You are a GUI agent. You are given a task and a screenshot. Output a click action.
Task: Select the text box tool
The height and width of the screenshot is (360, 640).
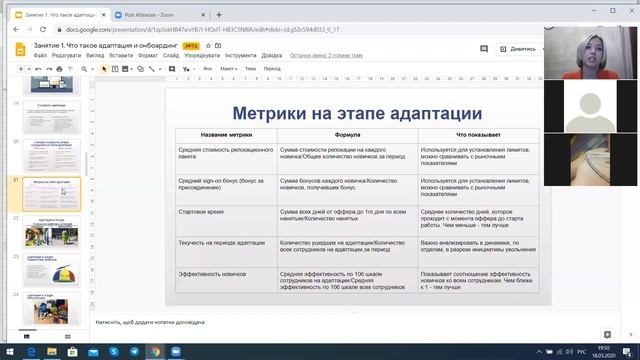pyautogui.click(x=115, y=69)
